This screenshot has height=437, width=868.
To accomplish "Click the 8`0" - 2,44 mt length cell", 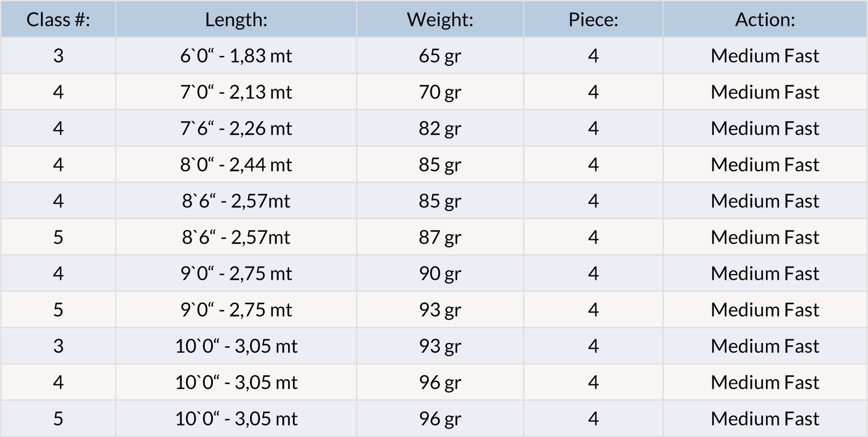I will [x=236, y=165].
